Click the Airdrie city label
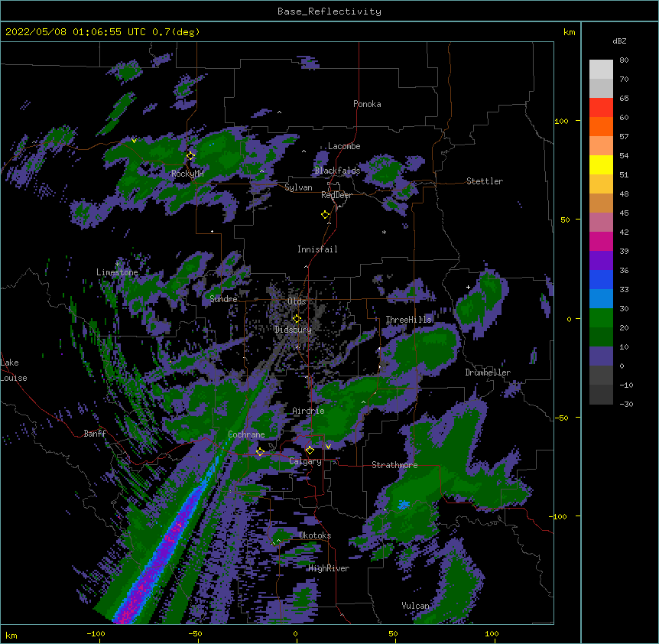Viewport: 659px width, 644px height. 308,411
